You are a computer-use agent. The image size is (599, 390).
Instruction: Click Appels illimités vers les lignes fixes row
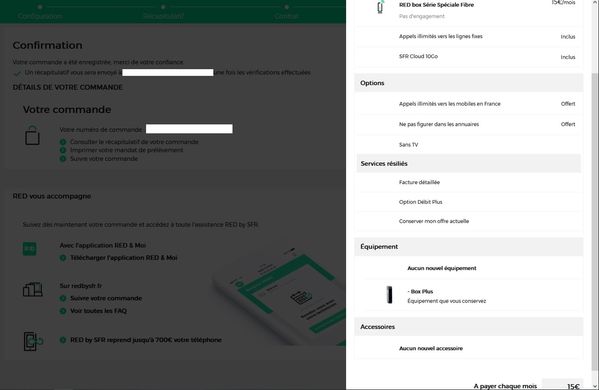point(469,37)
